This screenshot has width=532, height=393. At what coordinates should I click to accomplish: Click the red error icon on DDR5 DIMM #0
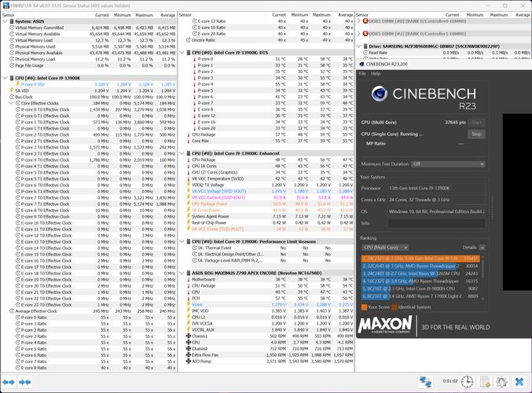click(x=365, y=21)
